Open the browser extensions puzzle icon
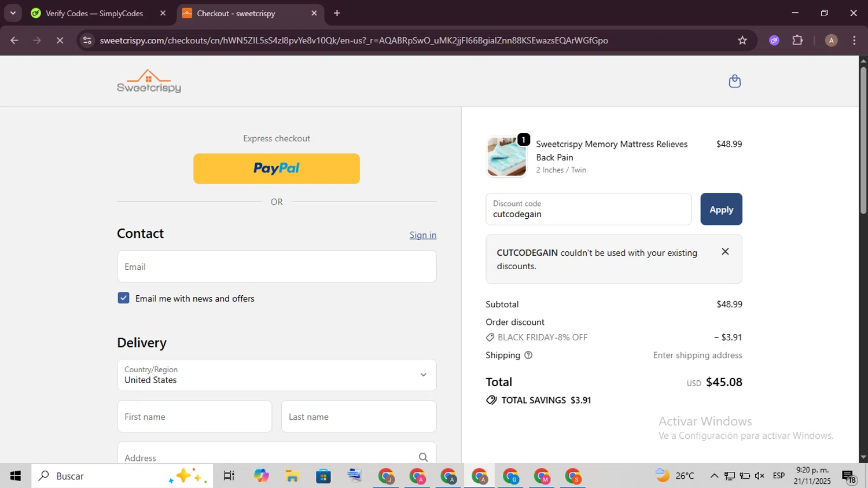This screenshot has width=868, height=488. [x=797, y=40]
